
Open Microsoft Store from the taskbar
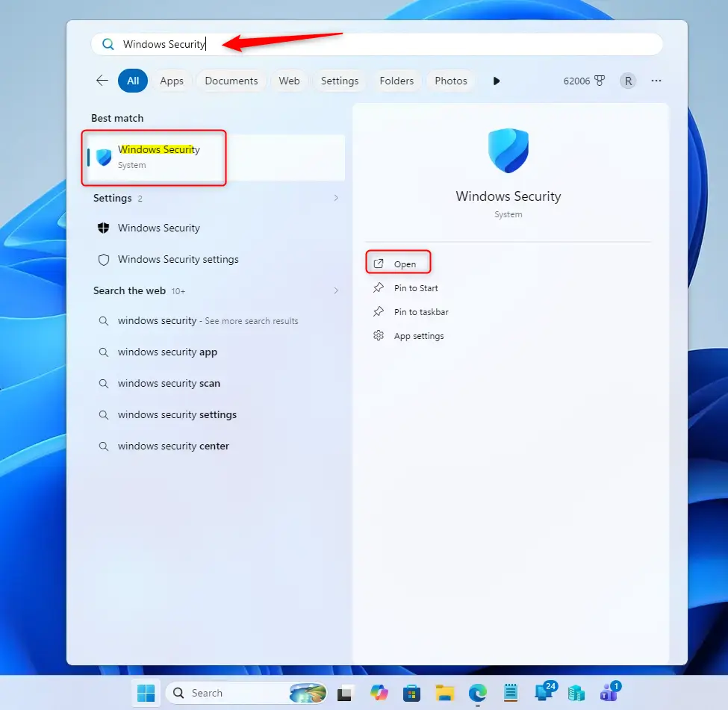(x=411, y=694)
